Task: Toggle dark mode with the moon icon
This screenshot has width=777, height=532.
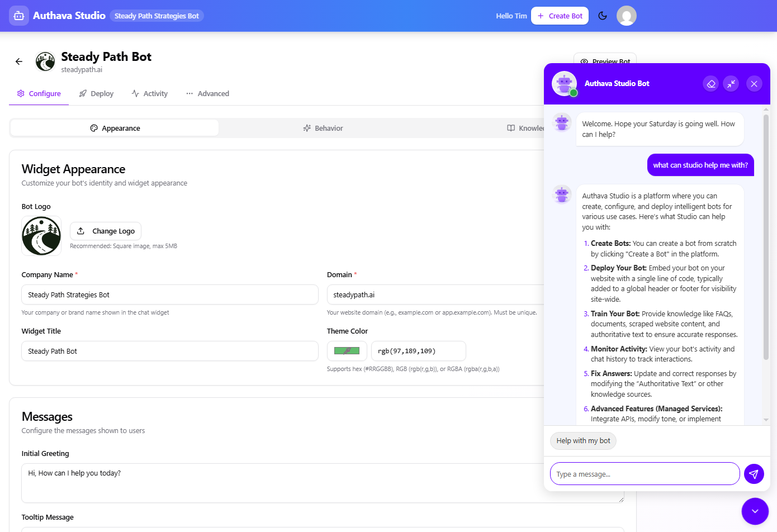Action: [603, 16]
